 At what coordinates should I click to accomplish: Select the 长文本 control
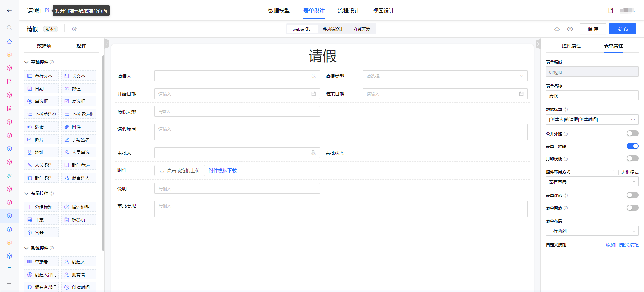[78, 76]
